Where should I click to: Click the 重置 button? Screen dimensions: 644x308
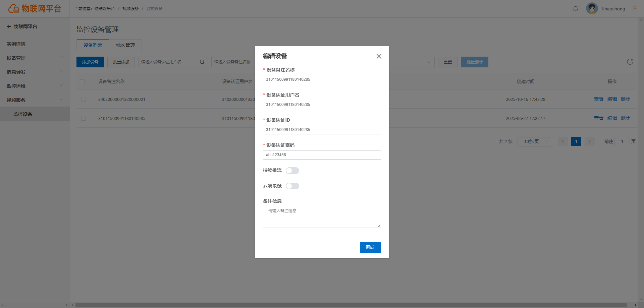click(448, 62)
